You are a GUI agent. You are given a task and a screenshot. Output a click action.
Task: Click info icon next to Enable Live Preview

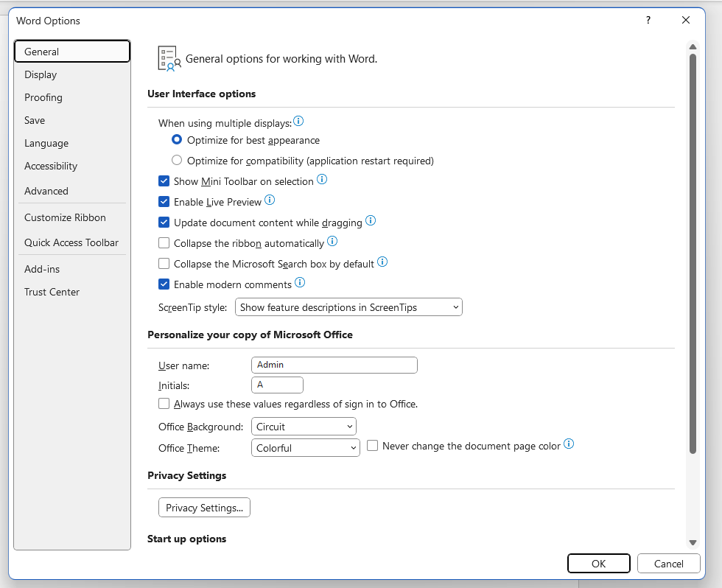270,200
